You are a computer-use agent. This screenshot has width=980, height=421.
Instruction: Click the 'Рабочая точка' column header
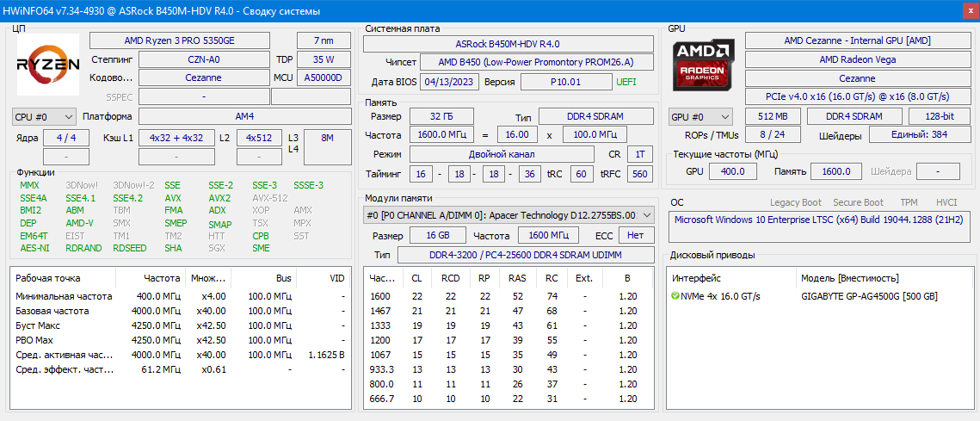(48, 278)
